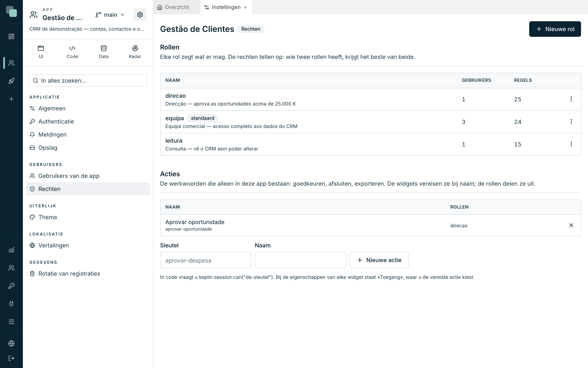Viewport: 588px width, 368px height.
Task: Click the gebruikers count 3 for equipa
Action: click(x=464, y=122)
